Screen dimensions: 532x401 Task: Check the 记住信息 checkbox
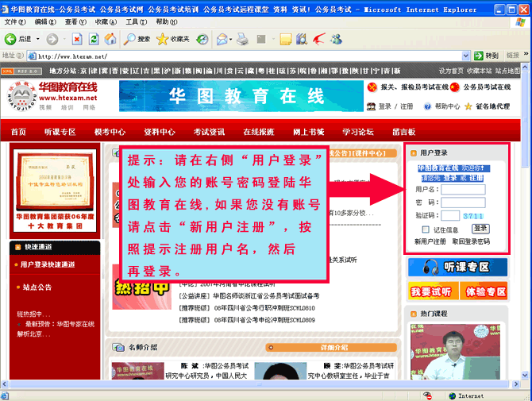coord(426,229)
